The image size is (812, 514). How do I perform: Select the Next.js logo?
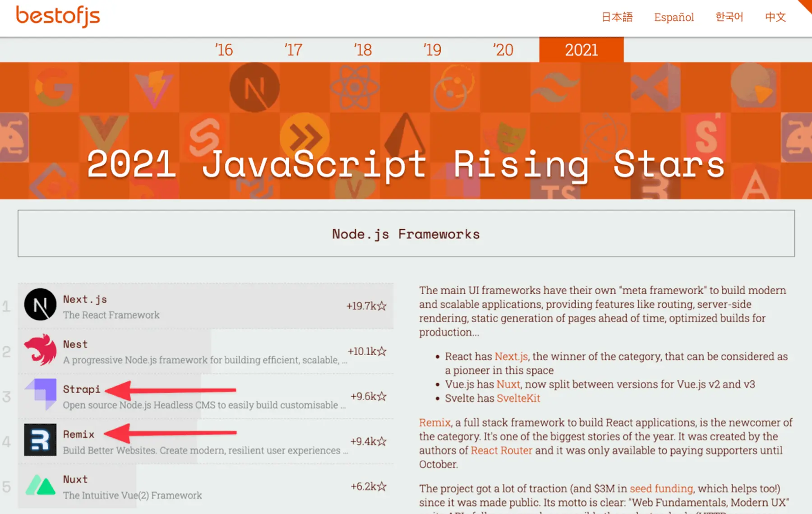click(41, 305)
